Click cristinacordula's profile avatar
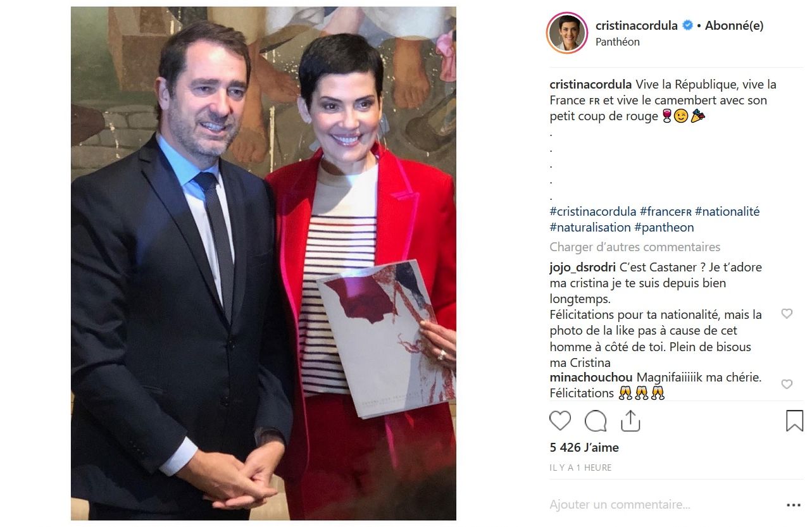 point(567,33)
